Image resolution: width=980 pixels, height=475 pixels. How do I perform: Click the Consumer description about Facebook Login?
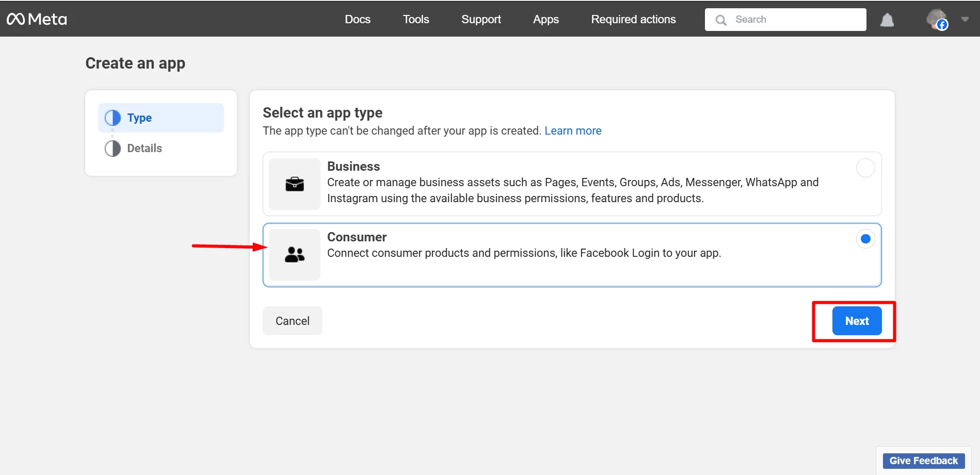point(524,253)
